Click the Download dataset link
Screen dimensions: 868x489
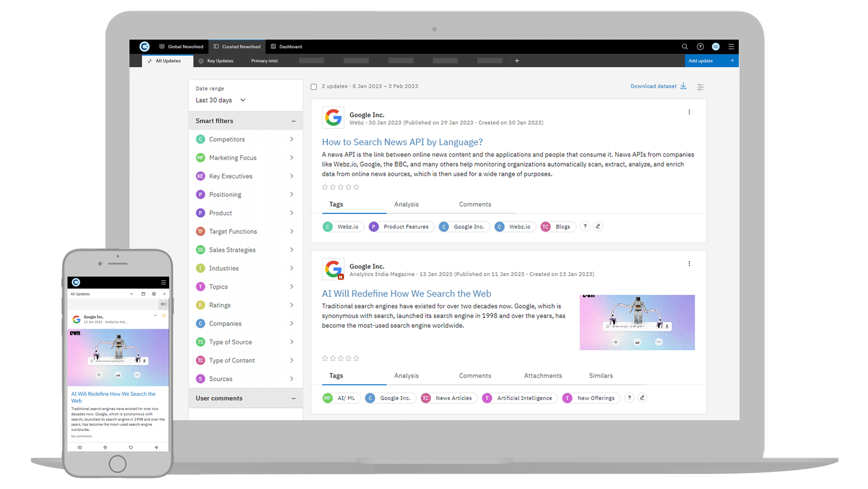654,87
